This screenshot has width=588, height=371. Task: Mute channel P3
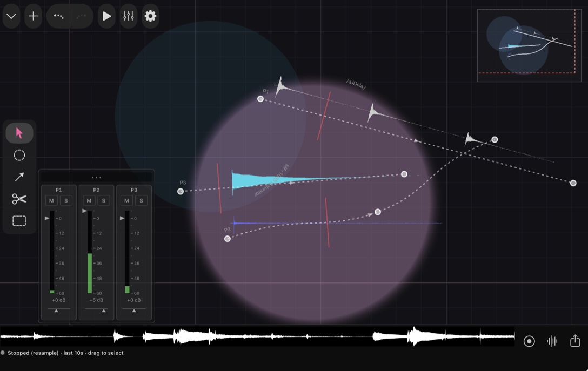click(126, 200)
